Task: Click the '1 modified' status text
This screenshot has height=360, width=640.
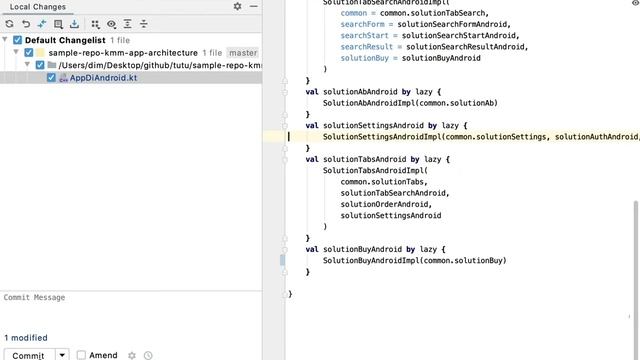Action: [x=26, y=338]
